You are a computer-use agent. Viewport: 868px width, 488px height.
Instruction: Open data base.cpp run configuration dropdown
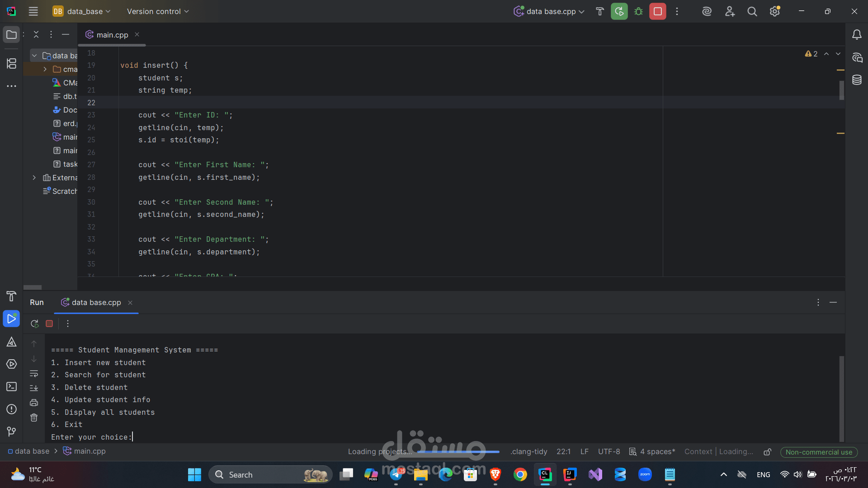549,11
